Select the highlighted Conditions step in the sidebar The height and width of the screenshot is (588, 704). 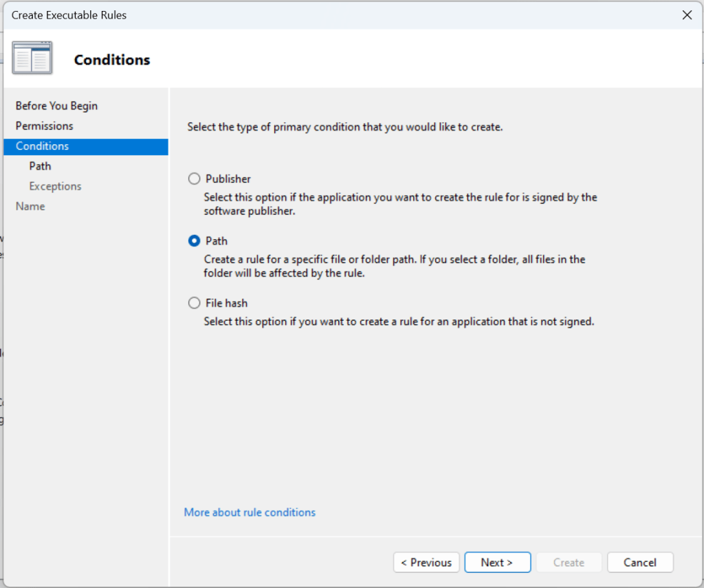pyautogui.click(x=42, y=146)
